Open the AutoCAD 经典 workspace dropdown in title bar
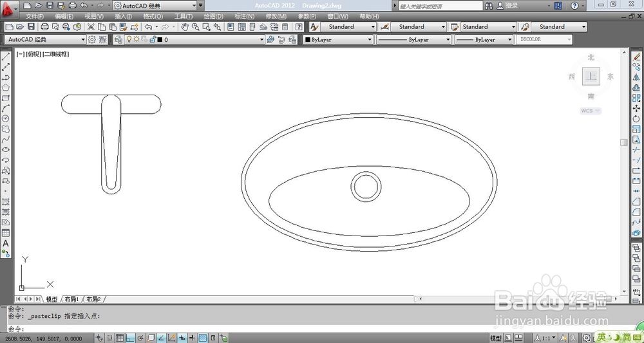The image size is (644, 343). [x=155, y=6]
